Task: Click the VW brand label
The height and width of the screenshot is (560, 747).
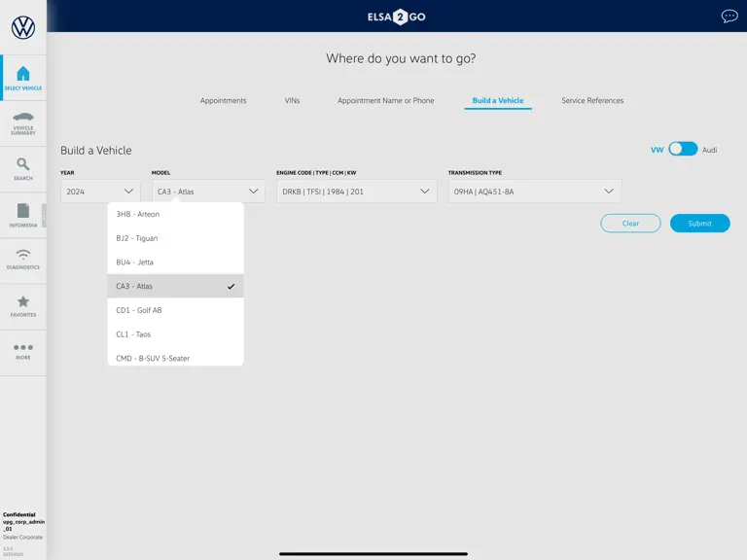Action: click(657, 150)
